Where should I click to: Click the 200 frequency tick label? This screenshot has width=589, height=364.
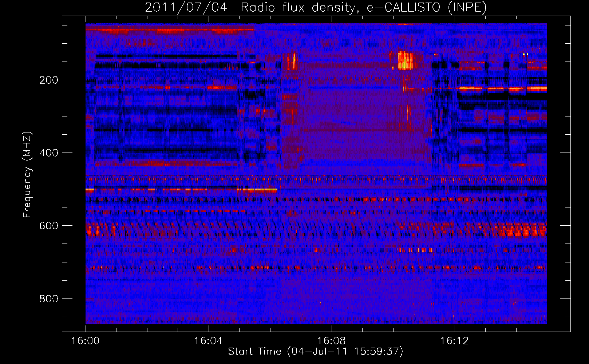[x=49, y=80]
